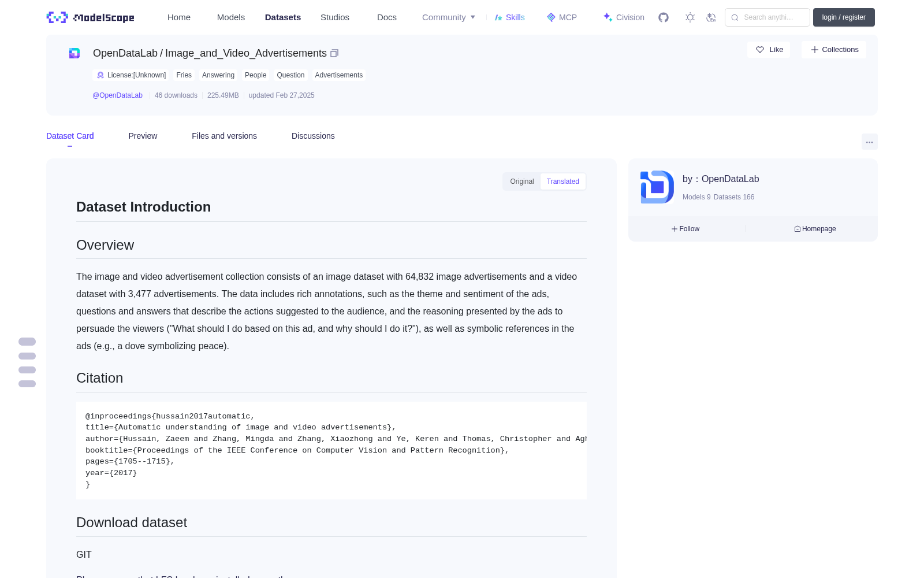Viewport: 924px width, 578px height.
Task: Open the Studios nav item
Action: (x=335, y=17)
